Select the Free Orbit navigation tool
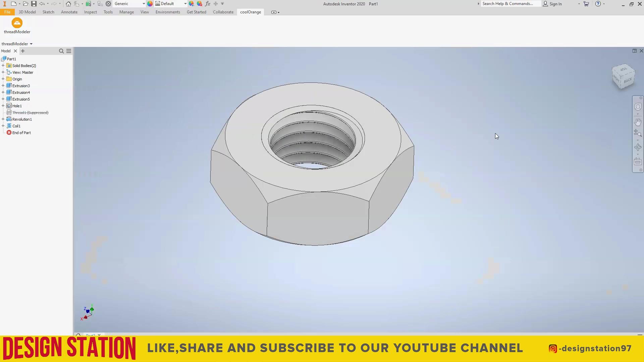 (638, 147)
